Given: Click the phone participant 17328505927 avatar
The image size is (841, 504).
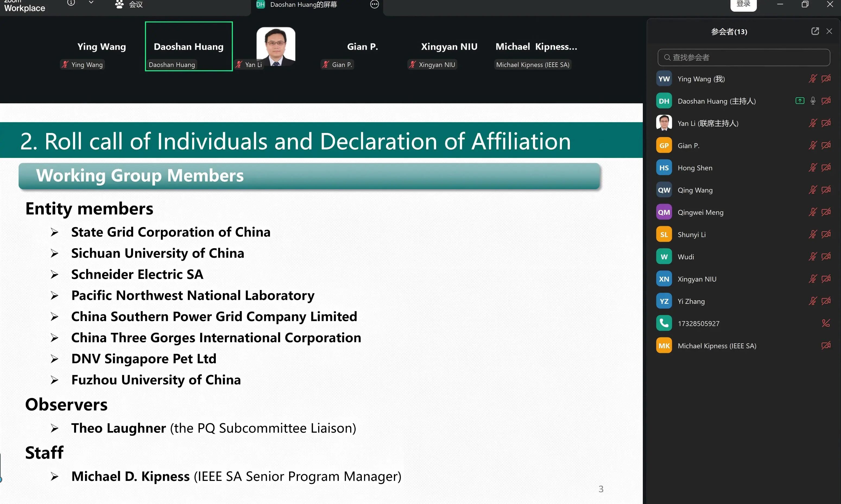Looking at the screenshot, I should tap(664, 323).
